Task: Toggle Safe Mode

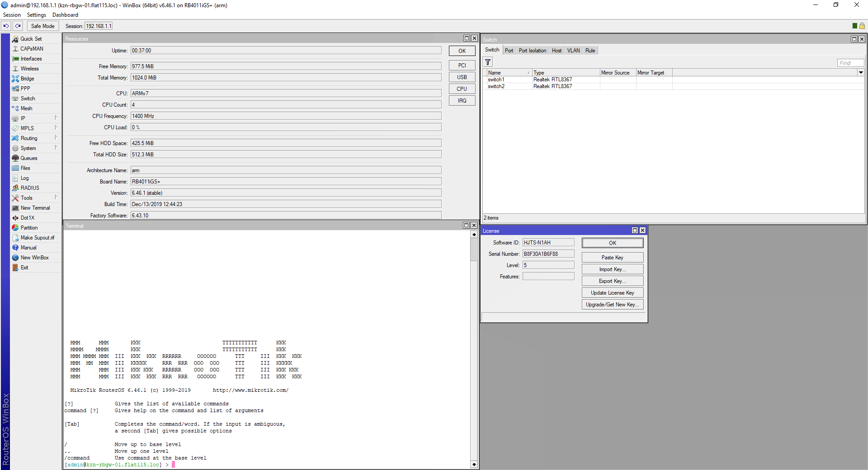Action: (43, 26)
